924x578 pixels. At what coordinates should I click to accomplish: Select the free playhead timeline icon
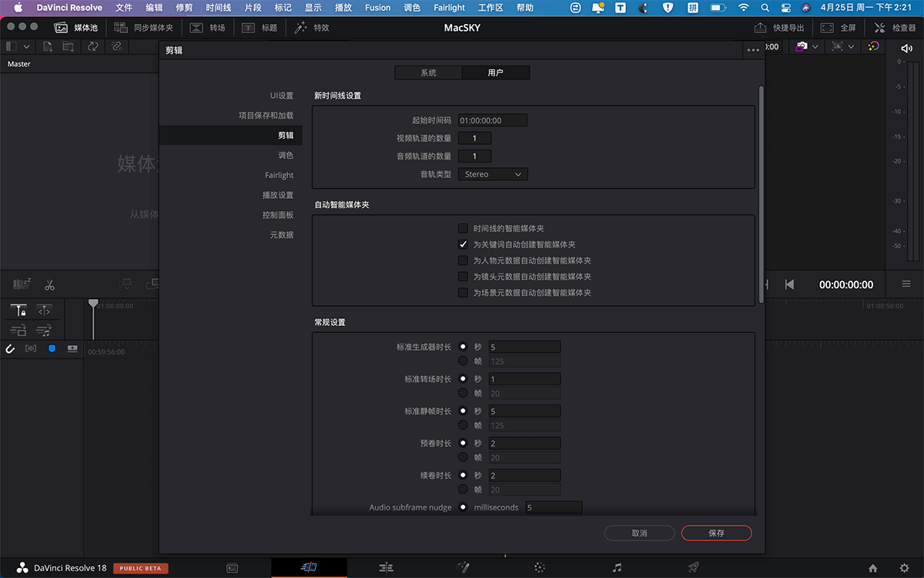click(44, 311)
